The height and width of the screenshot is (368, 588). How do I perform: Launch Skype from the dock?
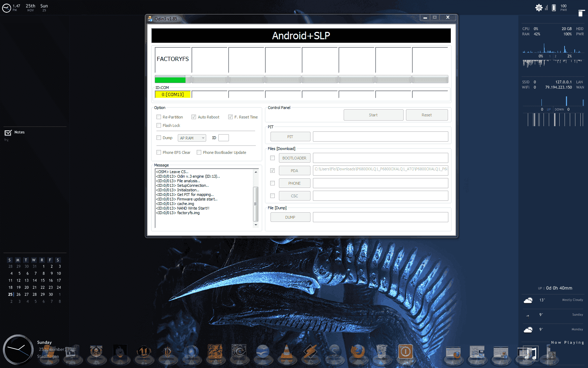coord(334,352)
